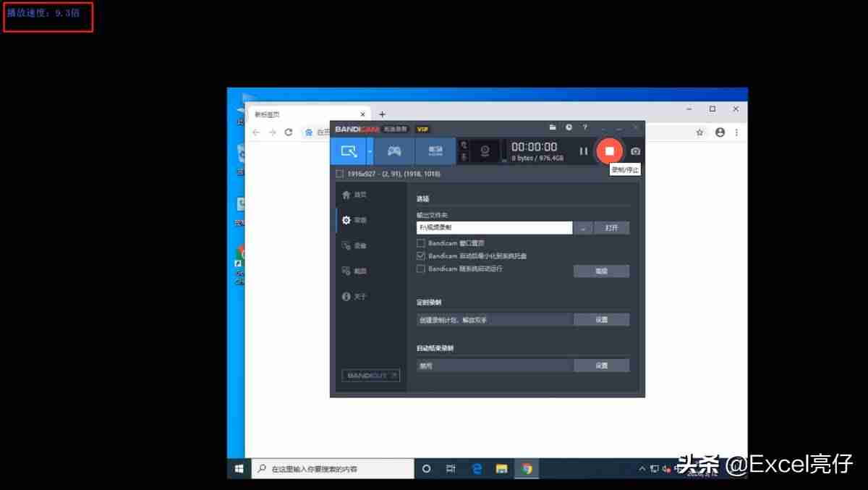Expand the screen recording mode dropdown arrow
Viewport: 868px width, 490px height.
[x=370, y=151]
